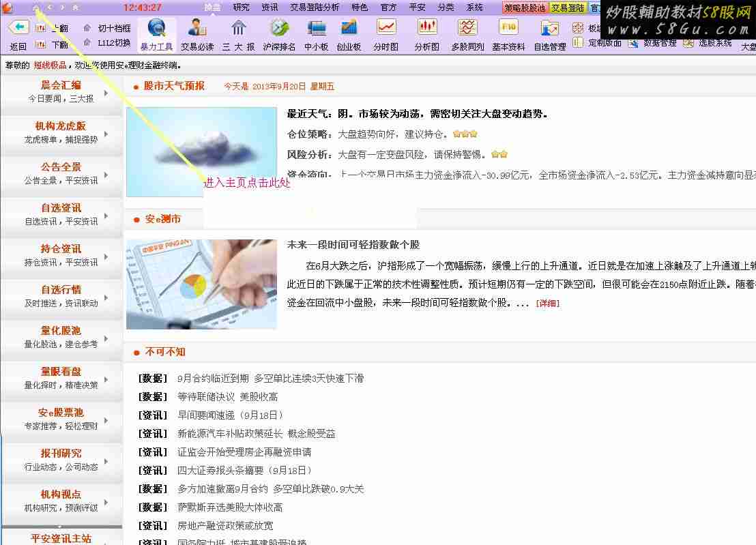Open news 萨默斯弃选美股大体收高
This screenshot has width=756, height=545.
[230, 507]
